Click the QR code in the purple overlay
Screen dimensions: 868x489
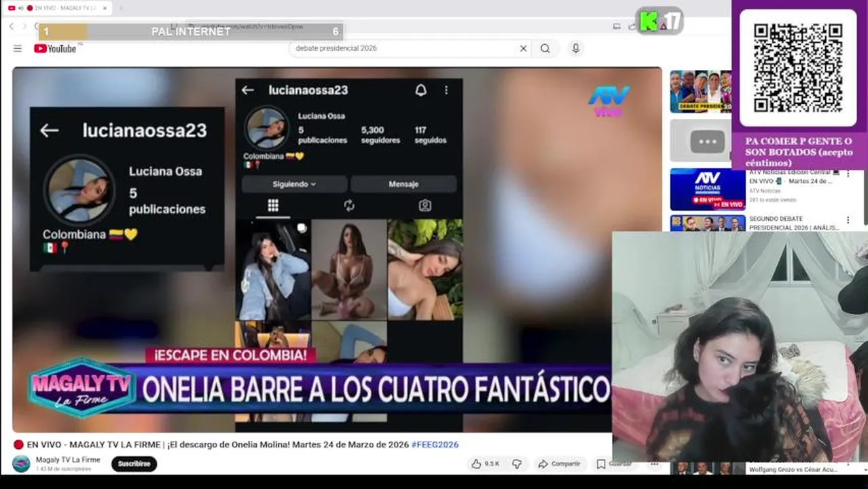(x=798, y=68)
